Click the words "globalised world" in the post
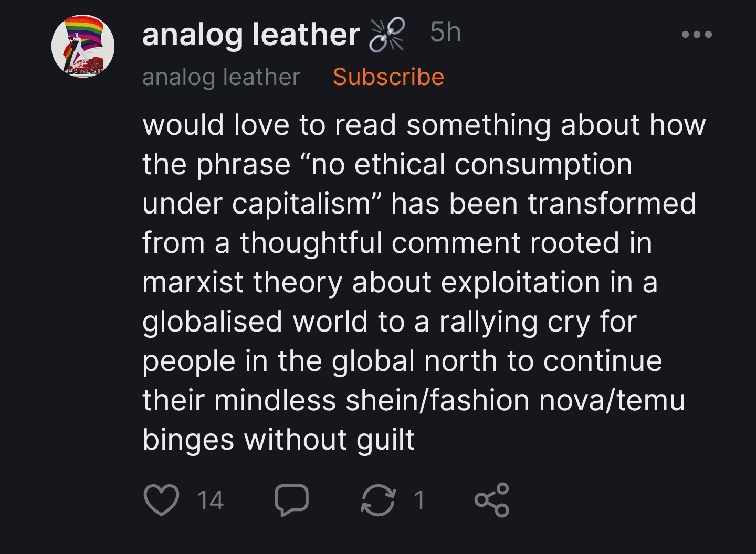756x554 pixels. (255, 322)
